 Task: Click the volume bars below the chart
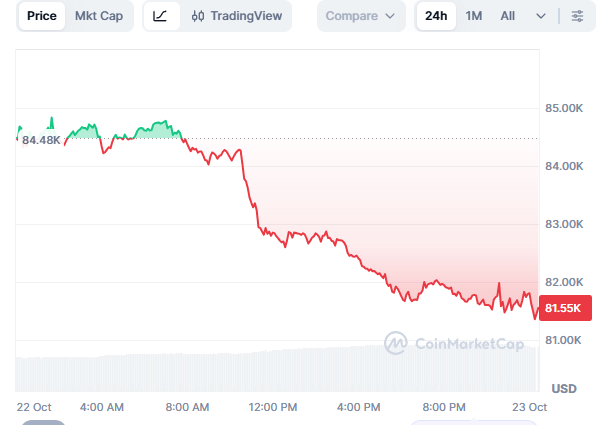click(x=277, y=368)
